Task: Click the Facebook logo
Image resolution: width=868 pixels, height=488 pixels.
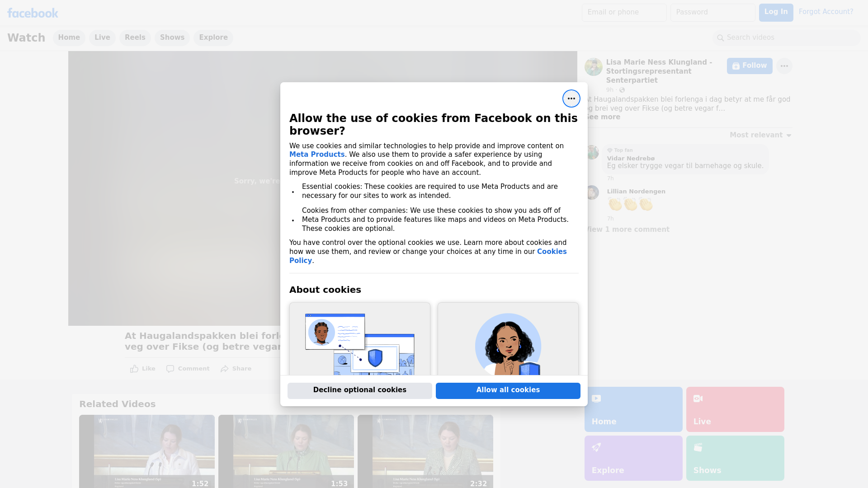Action: tap(33, 13)
